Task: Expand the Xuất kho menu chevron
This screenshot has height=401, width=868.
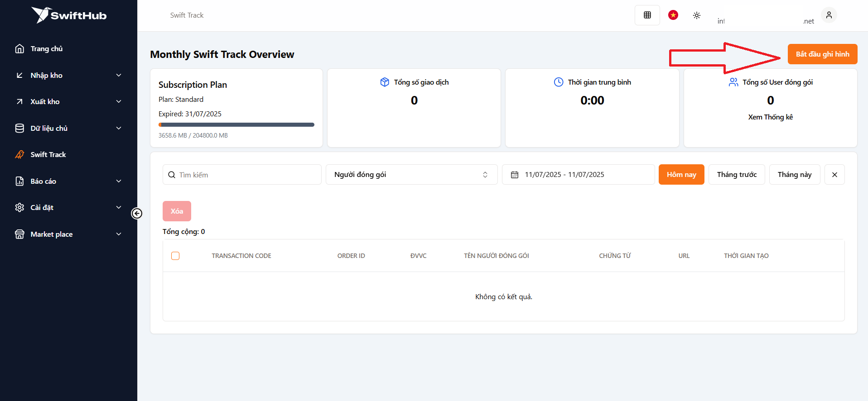Action: (119, 101)
